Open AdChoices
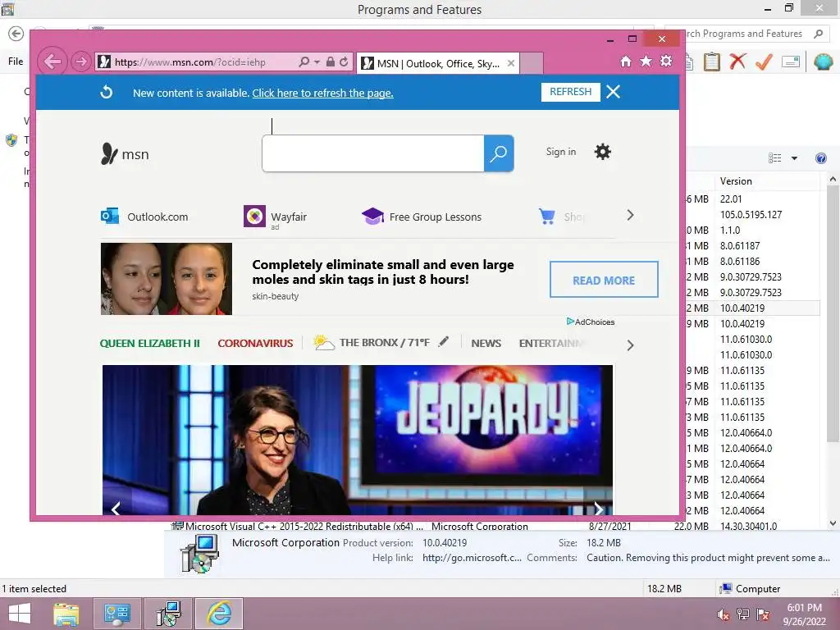The width and height of the screenshot is (840, 630). click(x=591, y=322)
